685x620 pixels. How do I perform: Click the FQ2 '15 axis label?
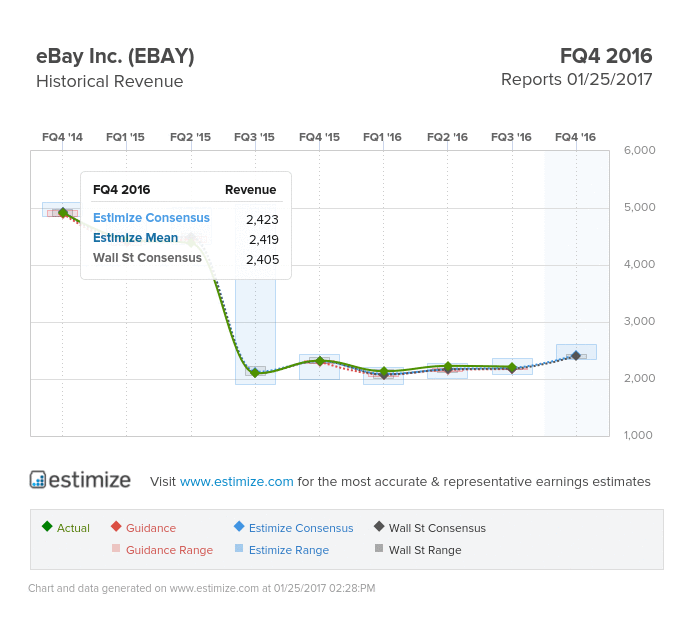pos(190,137)
